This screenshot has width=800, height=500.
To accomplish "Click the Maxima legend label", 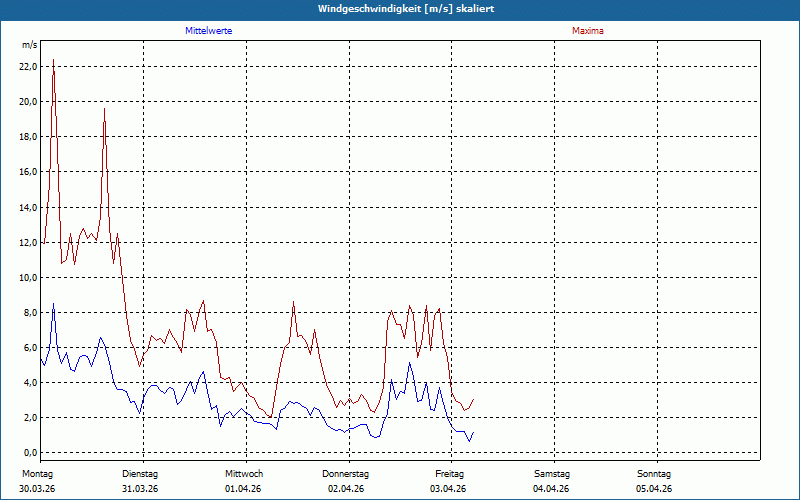I will click(x=587, y=31).
